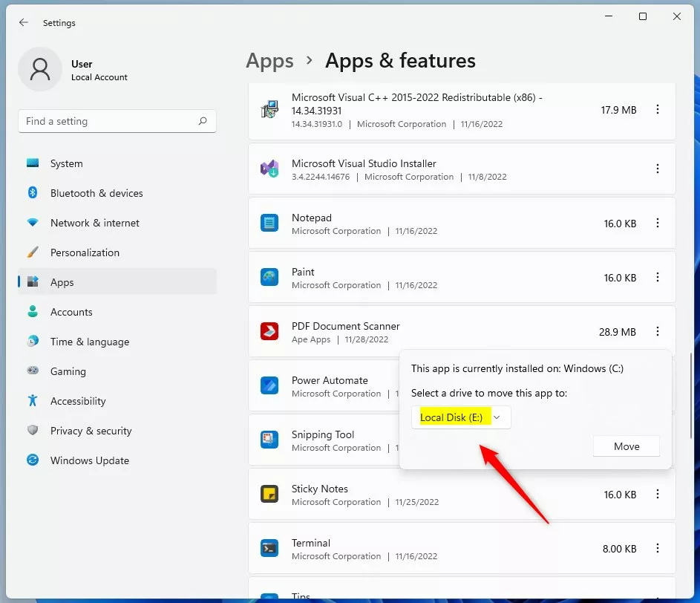The height and width of the screenshot is (603, 700).
Task: Click the User Local Account name
Action: (99, 70)
